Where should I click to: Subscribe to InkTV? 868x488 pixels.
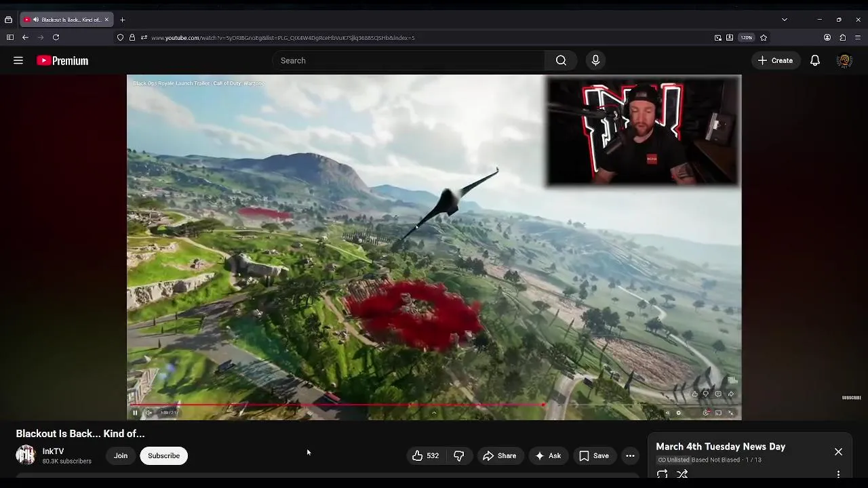pos(164,456)
